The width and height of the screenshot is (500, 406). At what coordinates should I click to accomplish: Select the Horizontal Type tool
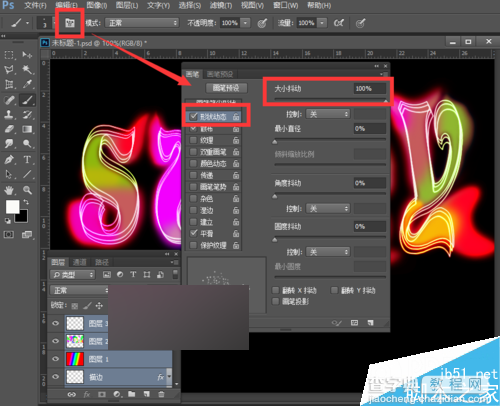[x=27, y=159]
